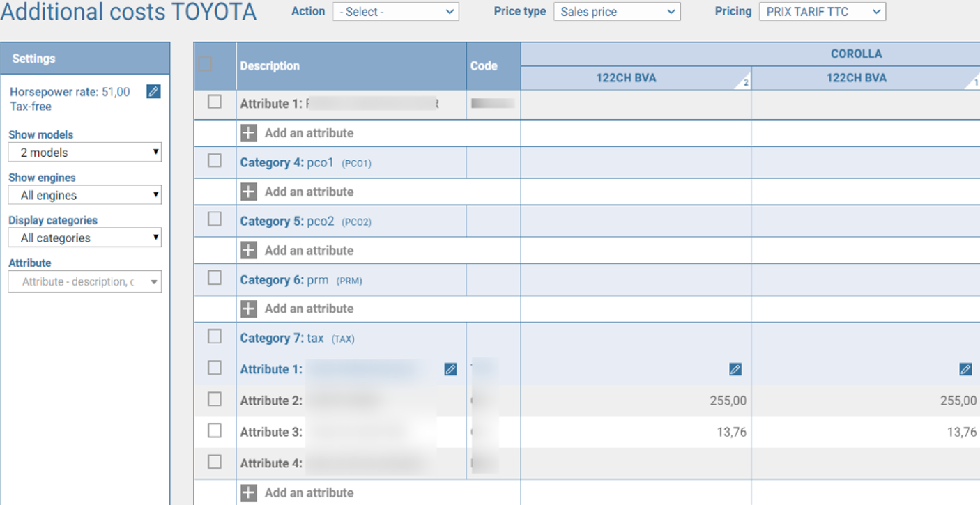Click first 13,76 value in Attribute 3 row

coord(731,432)
